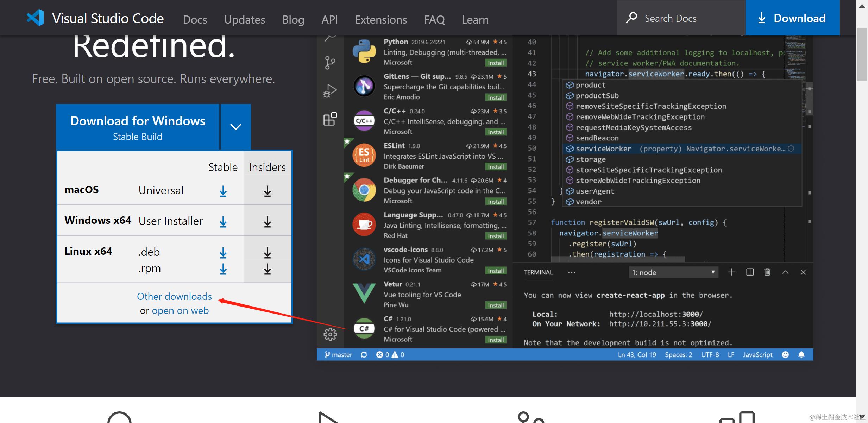
Task: Download macOS Universal Stable build arrow icon
Action: tap(223, 191)
